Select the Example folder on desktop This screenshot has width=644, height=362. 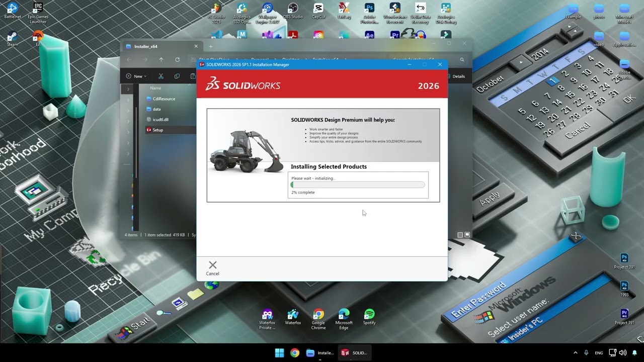(573, 11)
